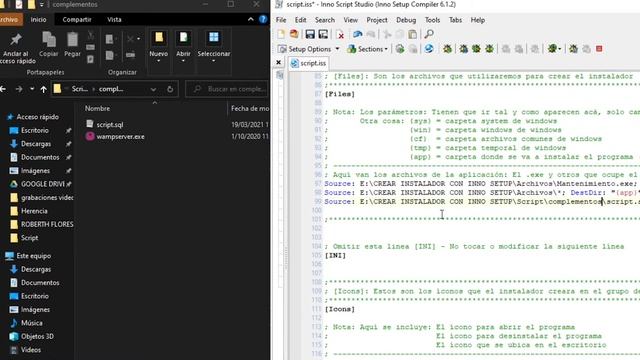The width and height of the screenshot is (640, 360).
Task: Click the Explorer delete X icon in Organizar
Action: point(130,39)
